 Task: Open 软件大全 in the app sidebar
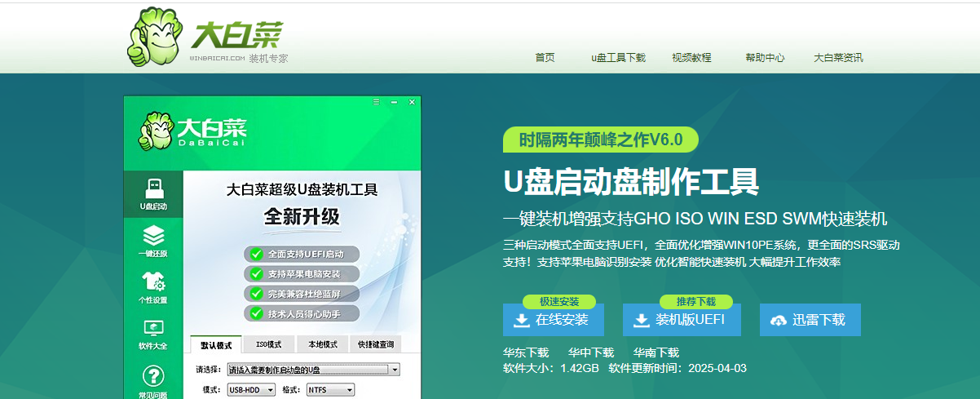click(153, 335)
